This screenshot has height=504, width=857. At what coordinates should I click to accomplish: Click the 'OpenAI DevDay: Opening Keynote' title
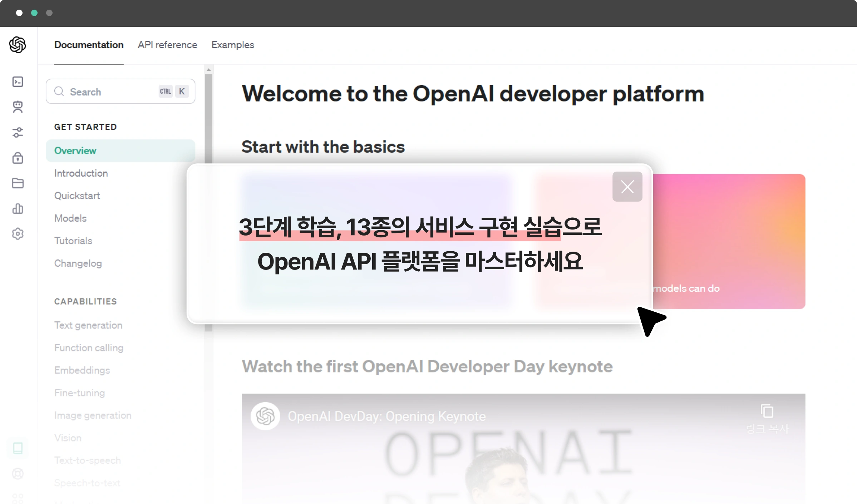(387, 416)
